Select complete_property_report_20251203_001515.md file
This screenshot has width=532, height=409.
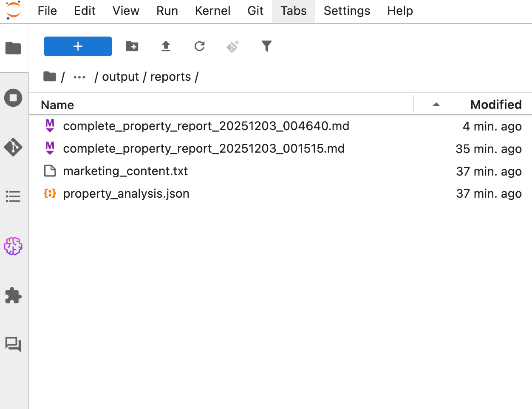280,149
